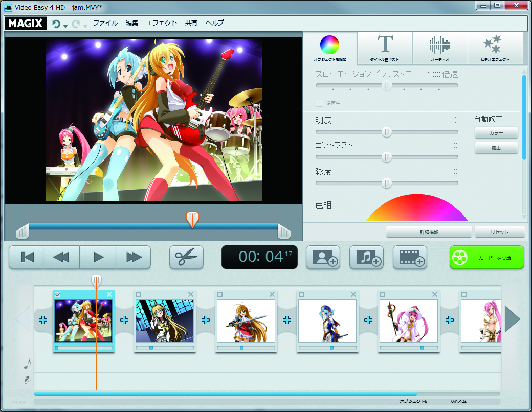
Task: Open the 編集 menu
Action: (x=131, y=23)
